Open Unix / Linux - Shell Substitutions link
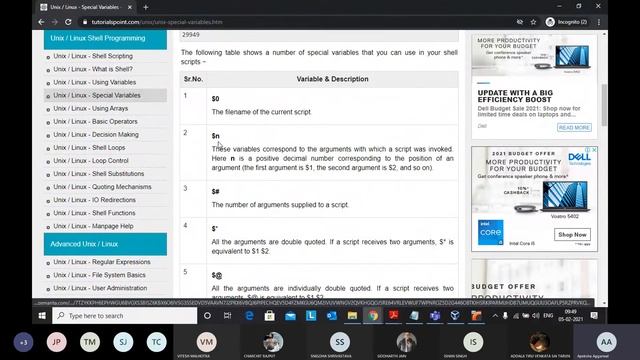This screenshot has width=640, height=360. click(99, 173)
